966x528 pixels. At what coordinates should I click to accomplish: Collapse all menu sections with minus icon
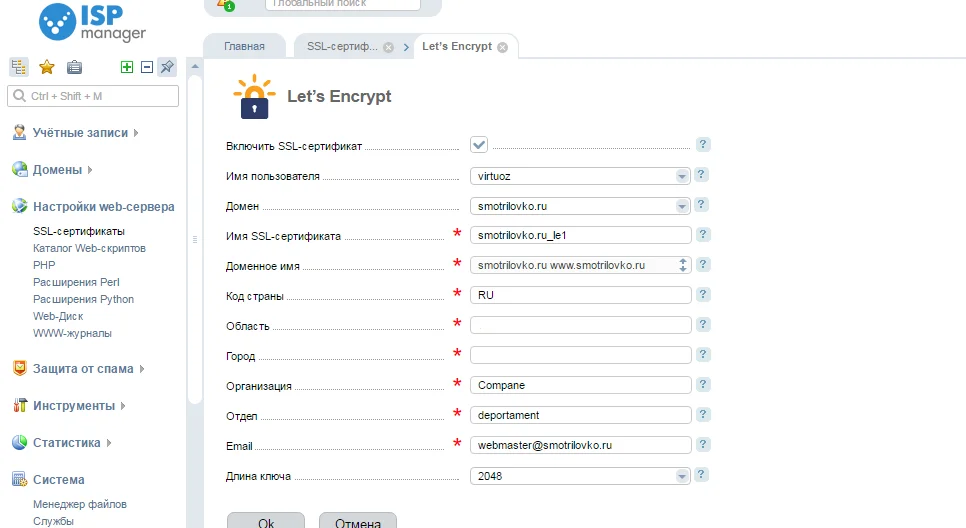[147, 67]
